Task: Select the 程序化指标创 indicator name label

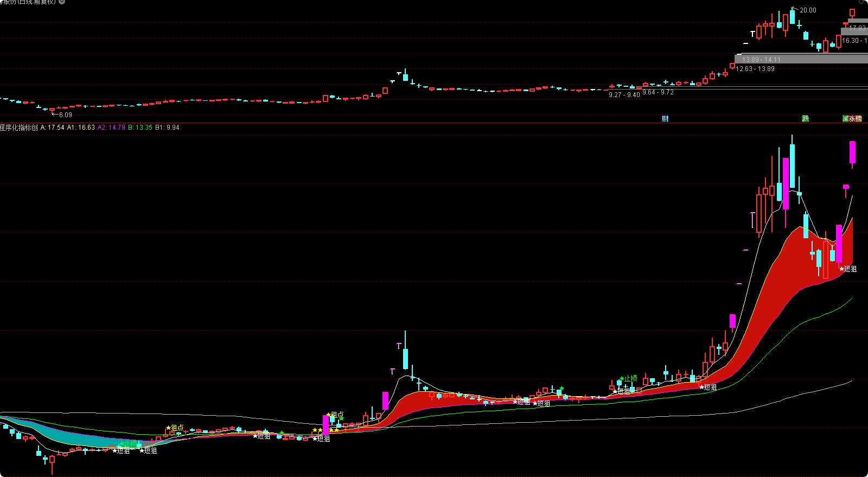Action: [20, 128]
